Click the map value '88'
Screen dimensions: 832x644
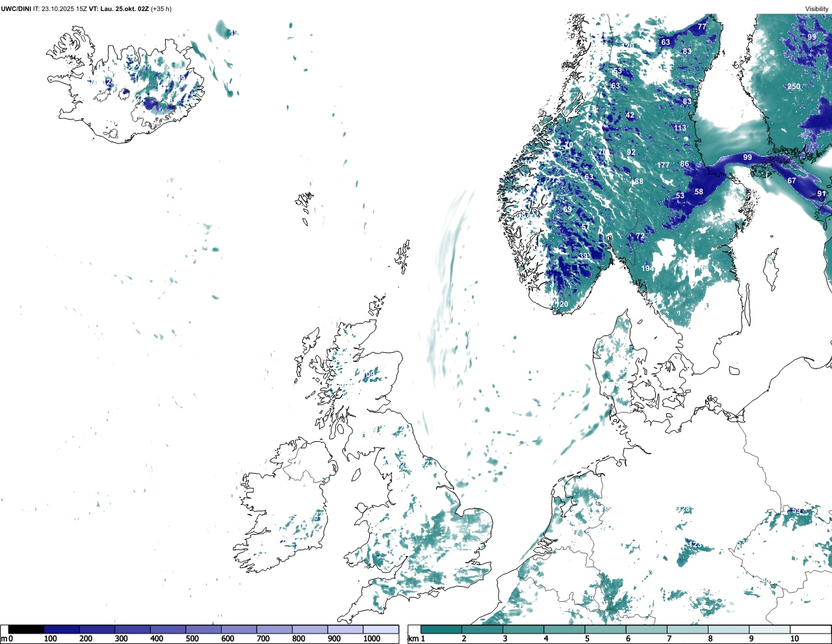pos(639,181)
